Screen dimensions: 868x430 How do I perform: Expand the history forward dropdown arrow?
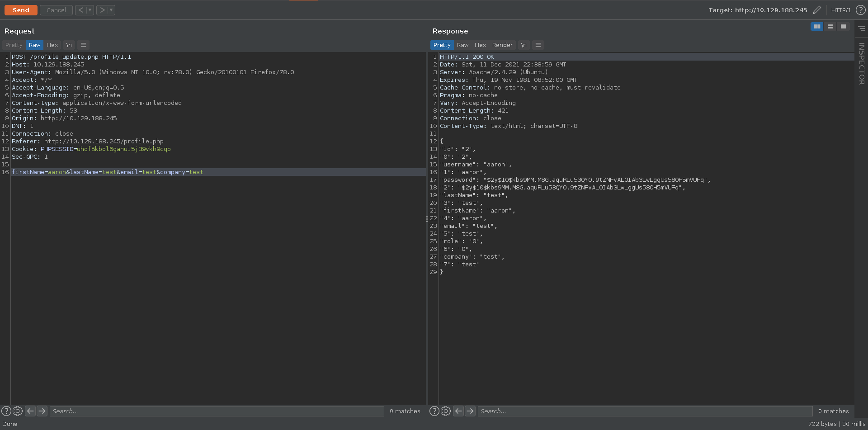111,10
